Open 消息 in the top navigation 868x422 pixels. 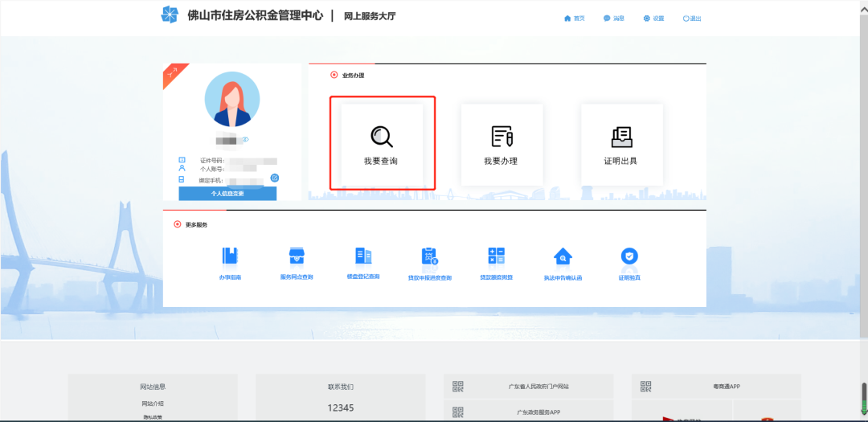click(x=614, y=18)
